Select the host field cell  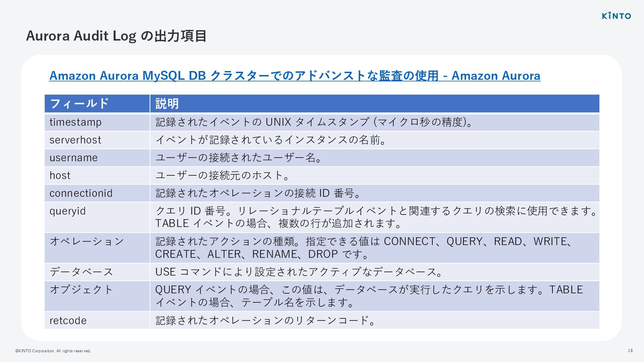(x=97, y=176)
